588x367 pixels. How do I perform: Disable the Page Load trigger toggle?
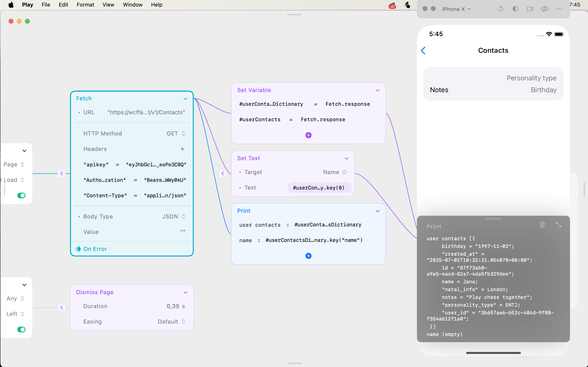[21, 195]
